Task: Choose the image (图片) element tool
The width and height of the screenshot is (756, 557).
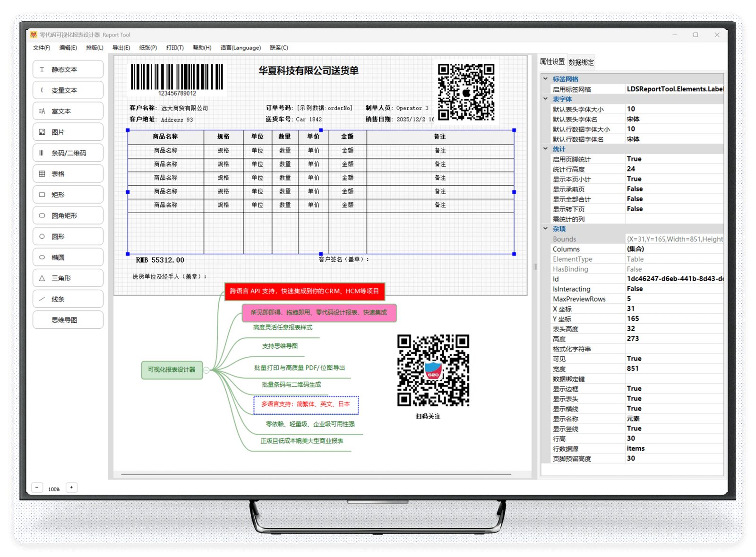Action: point(68,132)
